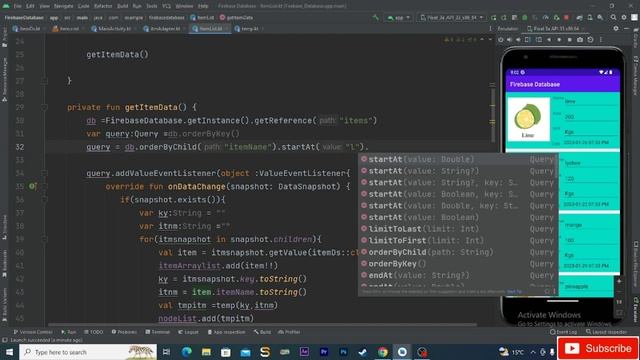The image size is (640, 360).
Task: Open emulator extended controls three dots
Action: click(x=601, y=40)
